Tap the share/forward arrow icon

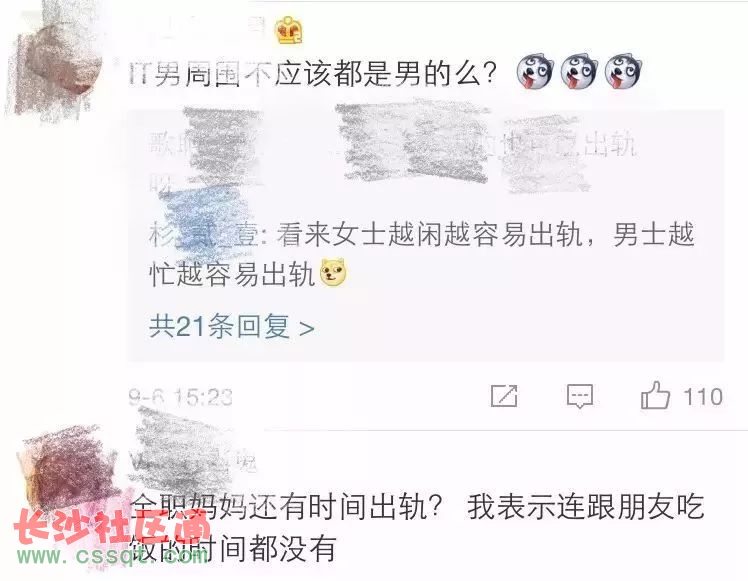tap(504, 395)
